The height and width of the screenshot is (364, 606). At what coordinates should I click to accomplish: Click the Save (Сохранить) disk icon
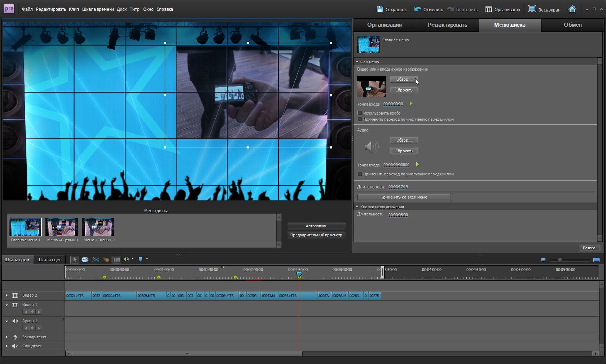pyautogui.click(x=379, y=9)
